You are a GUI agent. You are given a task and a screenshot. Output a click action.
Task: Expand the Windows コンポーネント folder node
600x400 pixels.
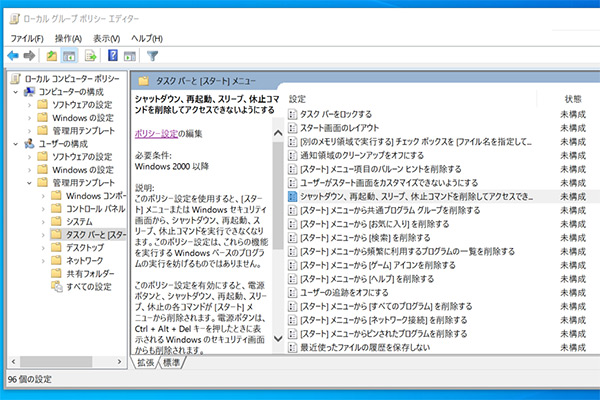click(x=42, y=194)
